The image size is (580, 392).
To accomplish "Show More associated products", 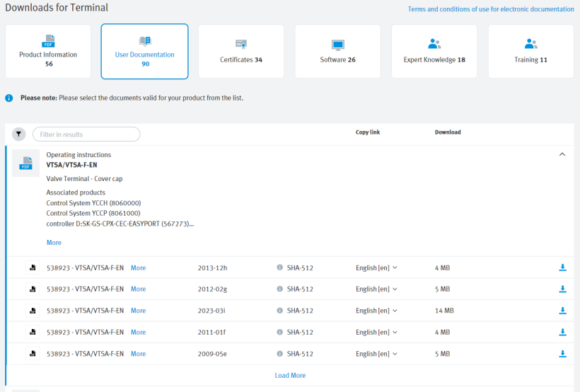I will tap(54, 243).
